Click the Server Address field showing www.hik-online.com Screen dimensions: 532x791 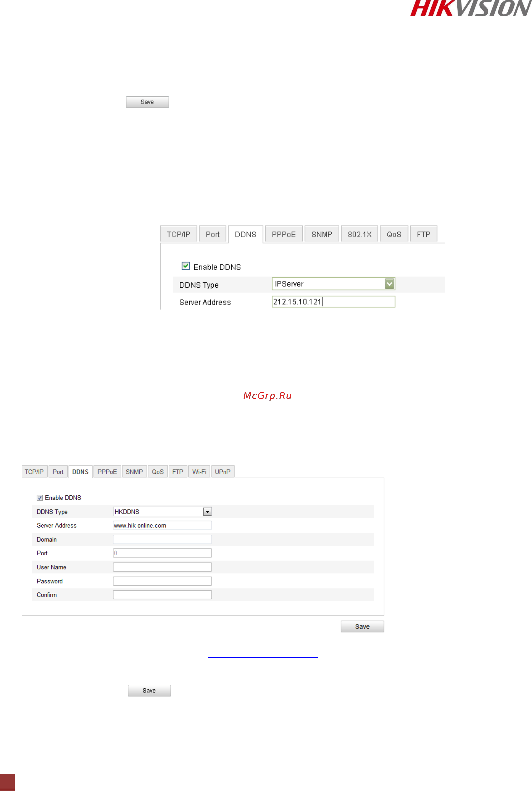click(162, 525)
